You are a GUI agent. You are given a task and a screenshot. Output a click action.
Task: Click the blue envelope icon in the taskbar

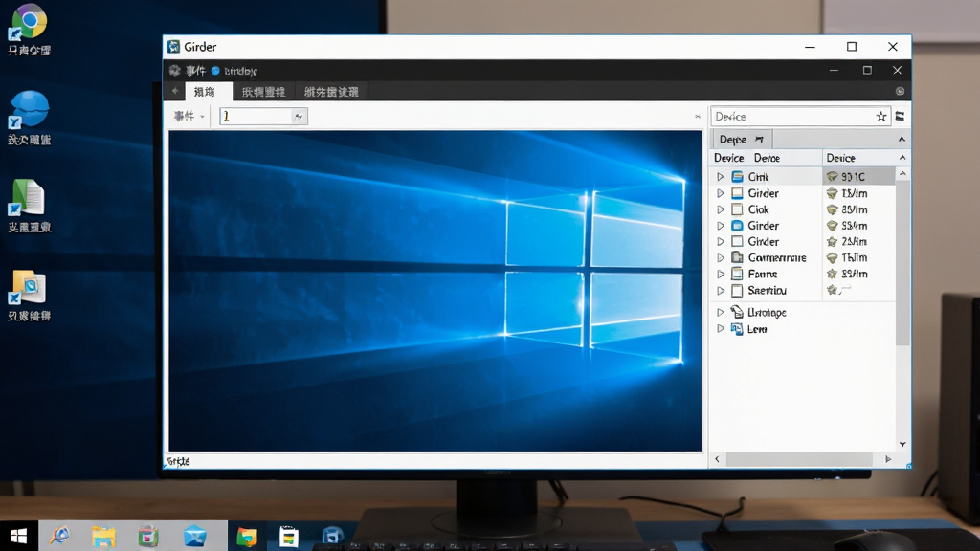195,536
